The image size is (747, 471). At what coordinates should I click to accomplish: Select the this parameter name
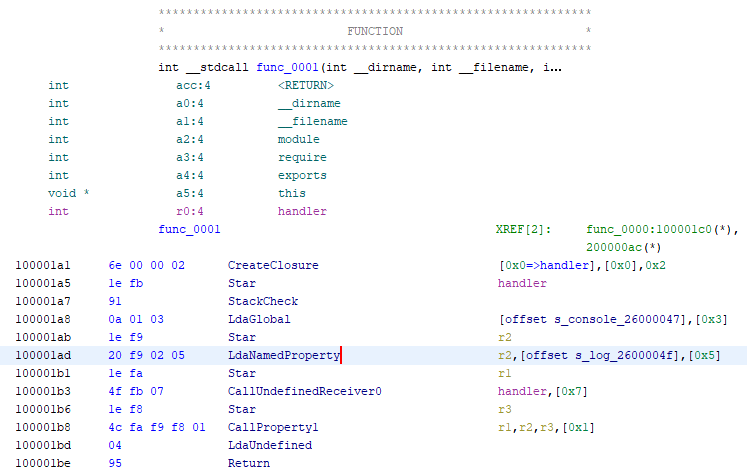click(x=292, y=193)
